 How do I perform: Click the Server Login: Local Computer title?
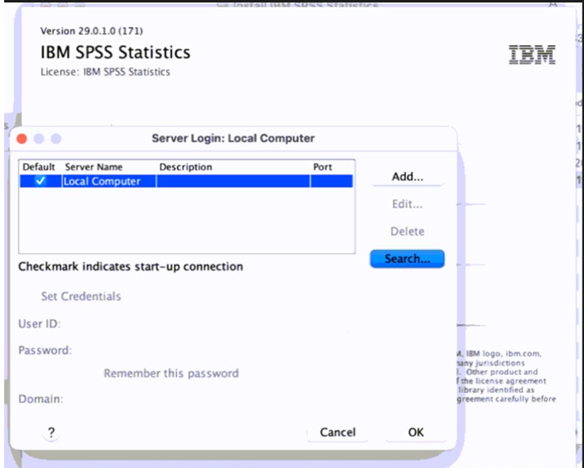click(x=233, y=138)
